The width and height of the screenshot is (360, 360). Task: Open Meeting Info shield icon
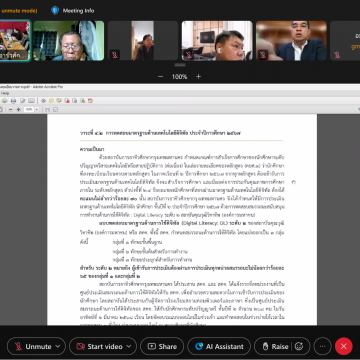pos(55,11)
